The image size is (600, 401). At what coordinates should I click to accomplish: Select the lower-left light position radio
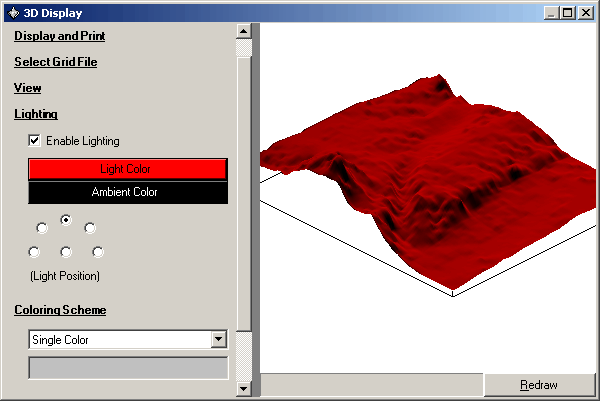point(34,252)
